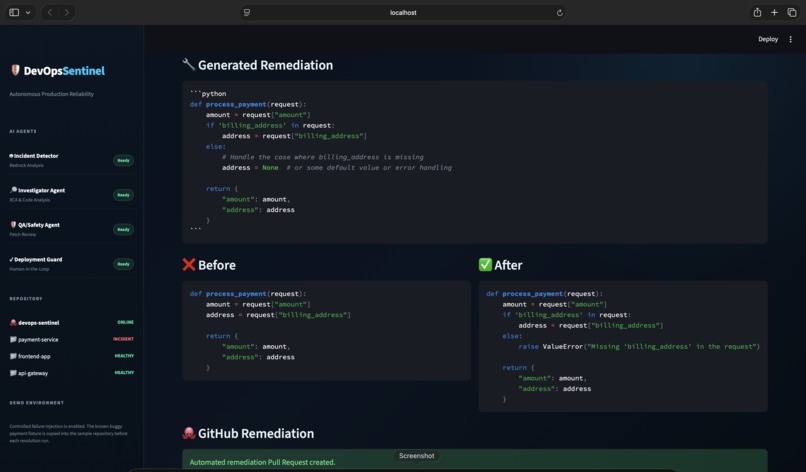
Task: Click the DevOpsSentinel shield logo
Action: [15, 70]
